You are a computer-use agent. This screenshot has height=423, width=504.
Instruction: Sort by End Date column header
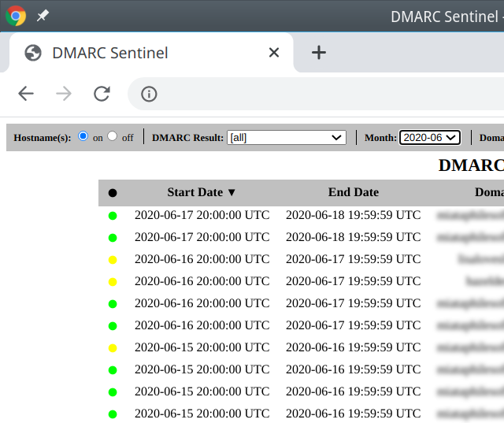point(353,192)
